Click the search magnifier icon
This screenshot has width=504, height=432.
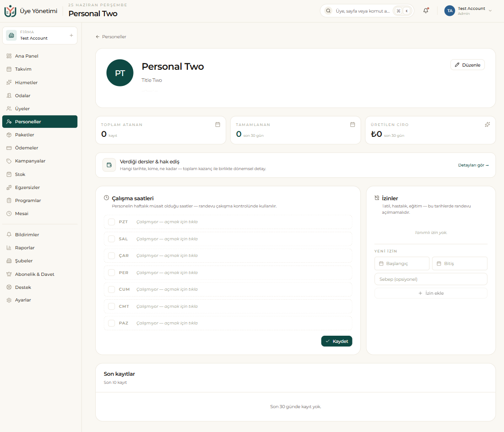pos(328,11)
